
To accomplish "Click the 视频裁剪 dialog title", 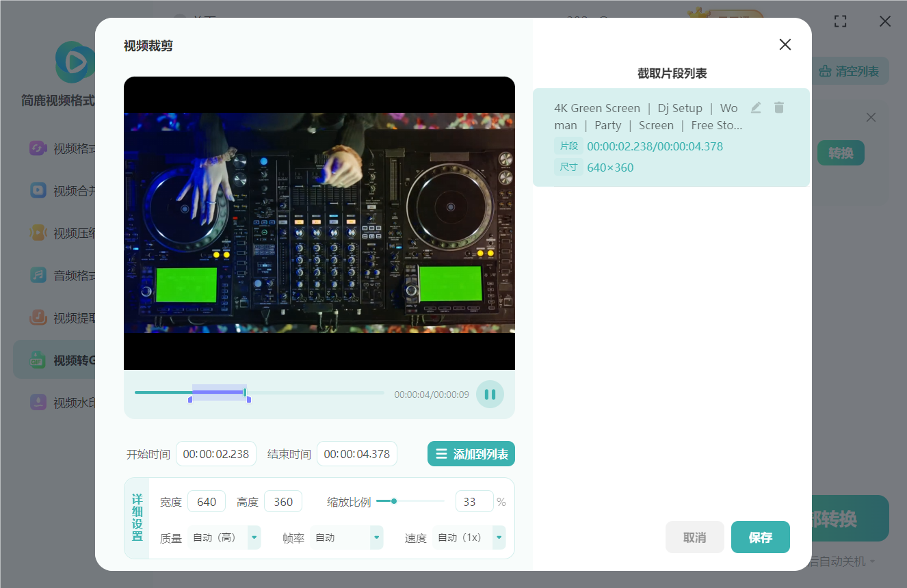I will [x=148, y=46].
